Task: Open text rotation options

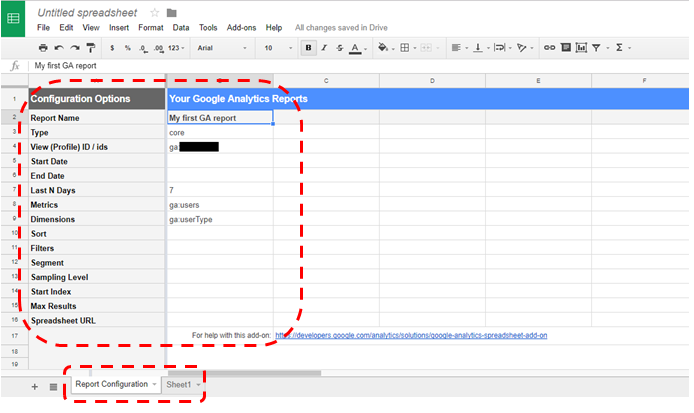Action: point(524,48)
